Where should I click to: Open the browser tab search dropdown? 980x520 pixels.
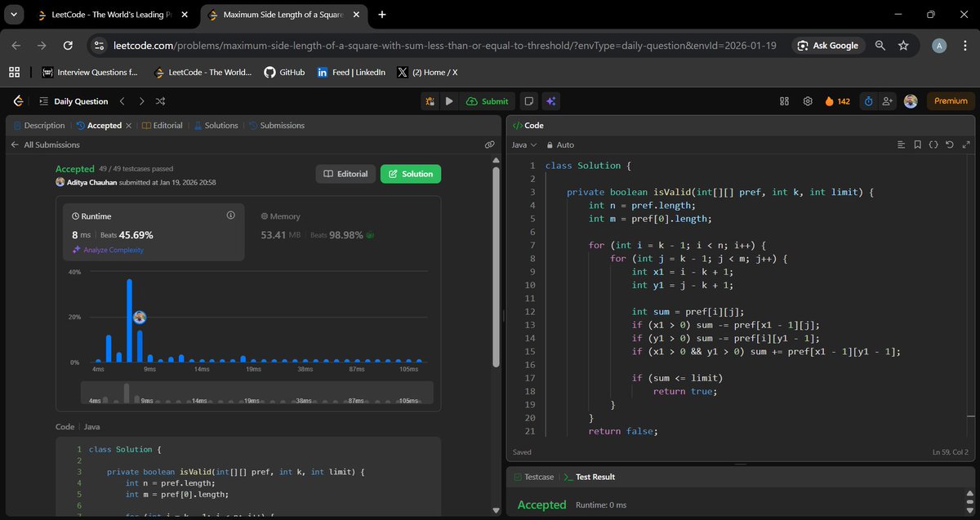(13, 14)
